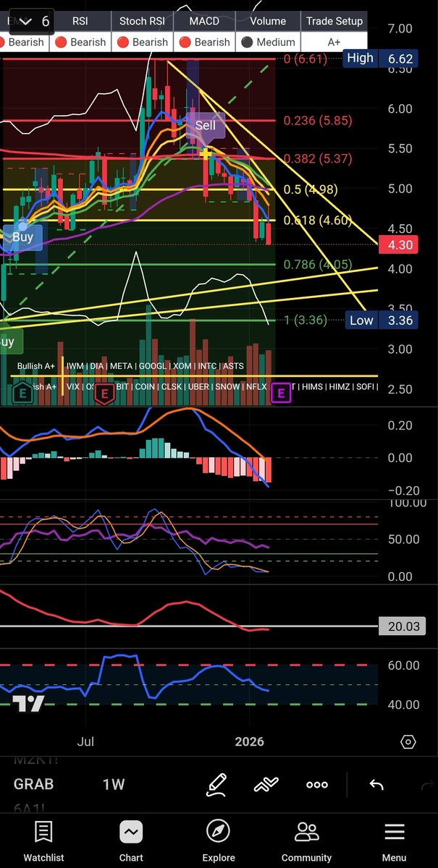Tap the 2026 label on time axis

tap(250, 741)
